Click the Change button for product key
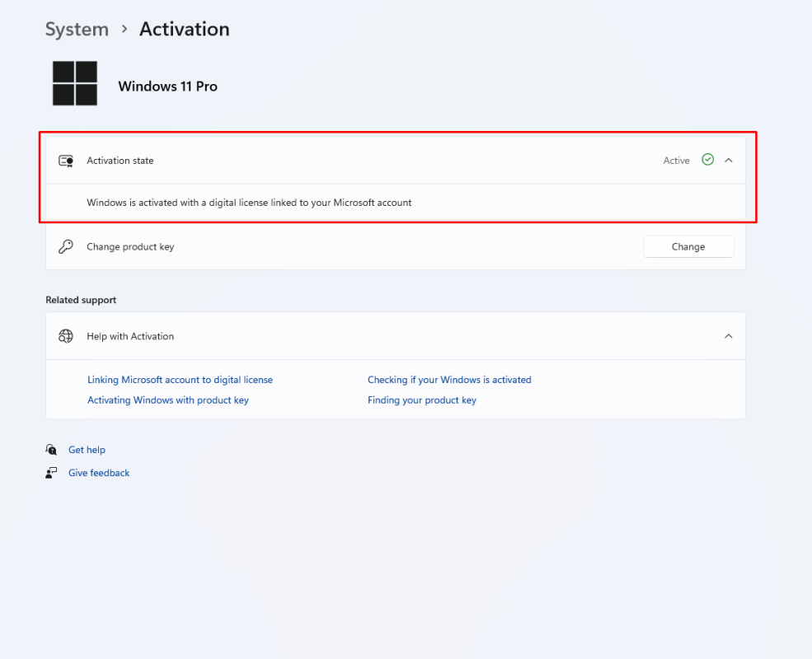Image resolution: width=812 pixels, height=659 pixels. point(688,247)
